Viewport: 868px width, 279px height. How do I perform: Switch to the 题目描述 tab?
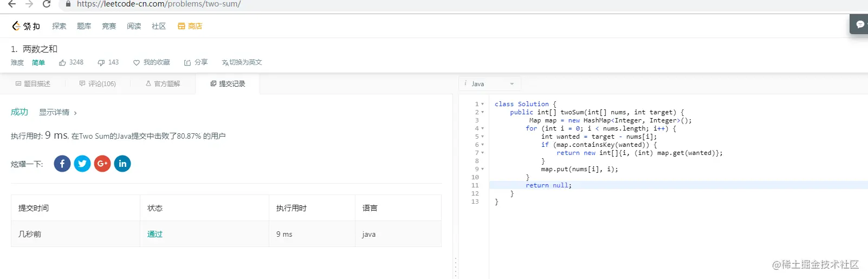(x=33, y=84)
